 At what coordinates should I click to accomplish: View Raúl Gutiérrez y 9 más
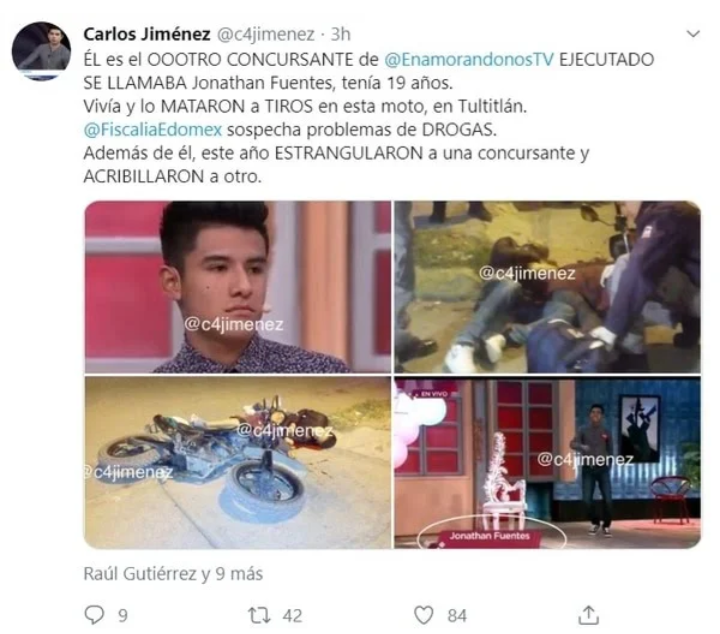173,574
